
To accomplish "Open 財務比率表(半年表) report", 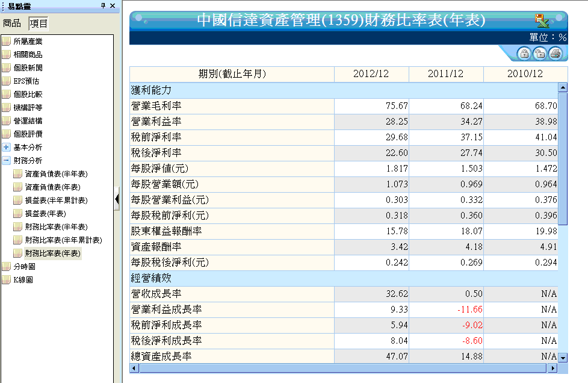I will [x=56, y=226].
